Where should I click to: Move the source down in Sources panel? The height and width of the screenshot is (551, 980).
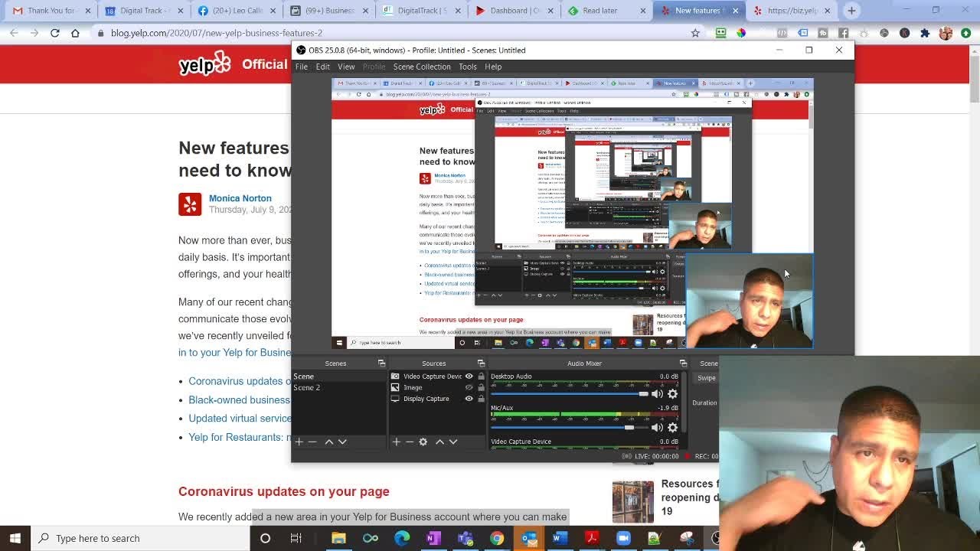(453, 442)
